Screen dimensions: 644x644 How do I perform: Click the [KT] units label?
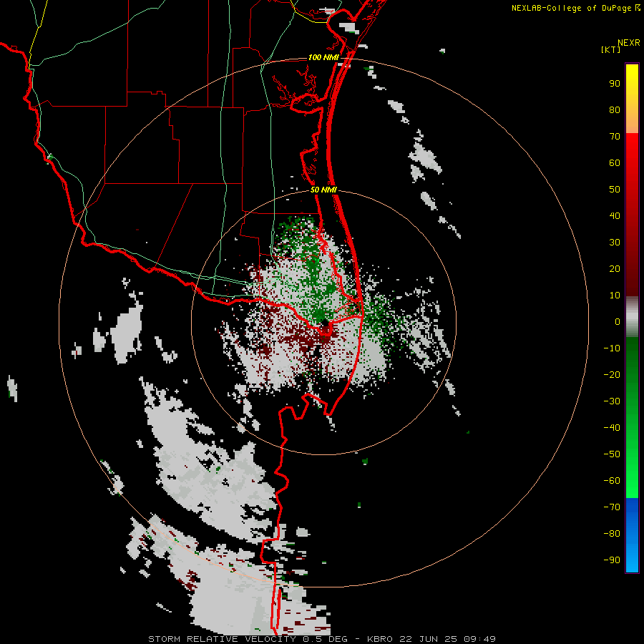tap(610, 49)
